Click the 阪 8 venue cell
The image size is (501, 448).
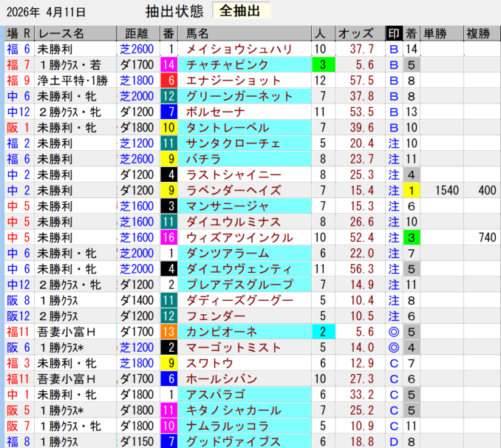click(18, 300)
